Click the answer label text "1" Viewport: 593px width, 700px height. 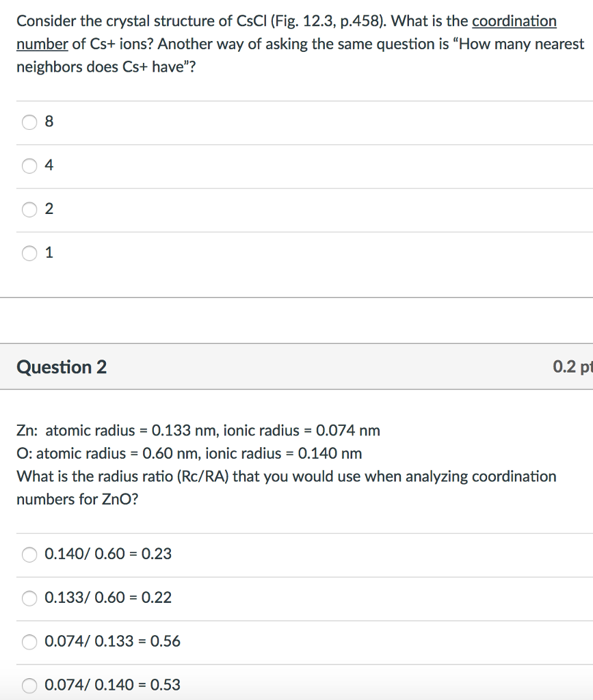49,253
